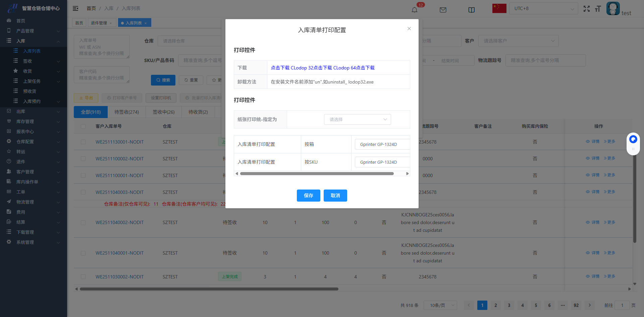Click the 保存 button in dialog

click(x=308, y=196)
